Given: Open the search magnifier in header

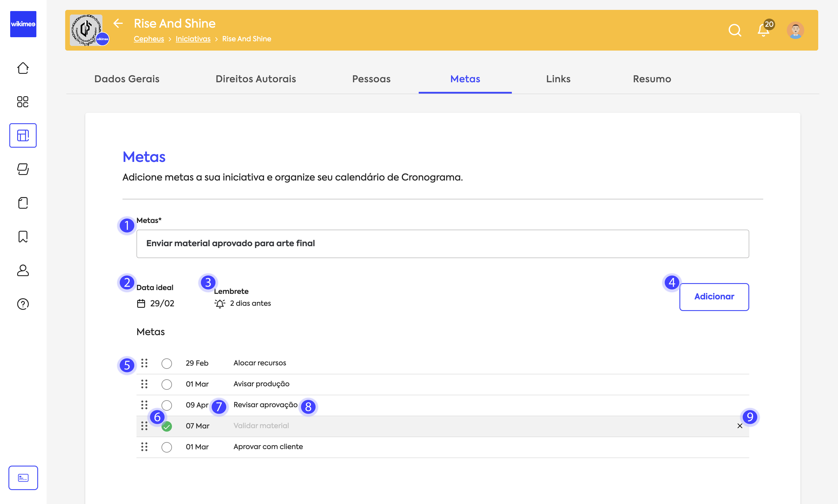Looking at the screenshot, I should coord(735,30).
